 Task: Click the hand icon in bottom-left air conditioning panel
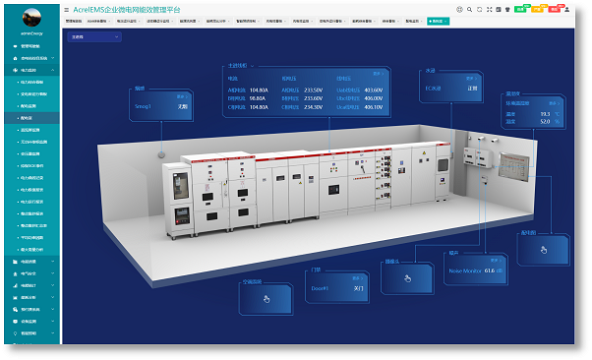click(x=266, y=299)
